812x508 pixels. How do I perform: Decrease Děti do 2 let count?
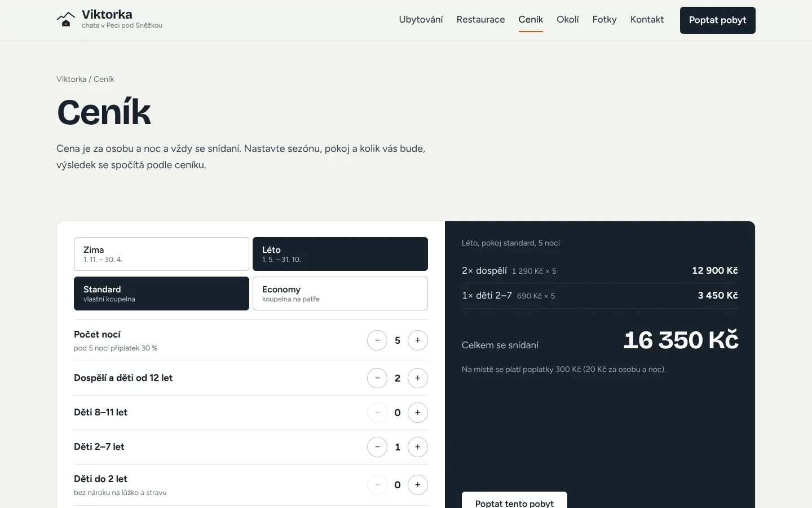click(x=377, y=485)
